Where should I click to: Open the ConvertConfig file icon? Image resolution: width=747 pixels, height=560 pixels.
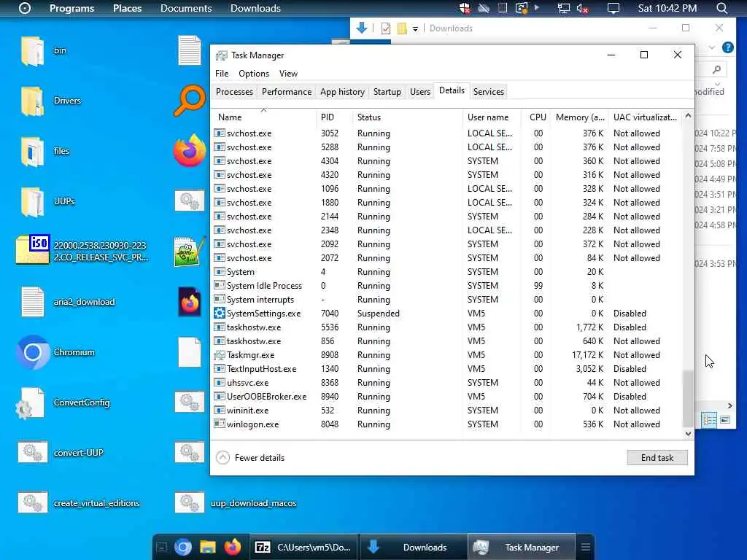[x=31, y=403]
